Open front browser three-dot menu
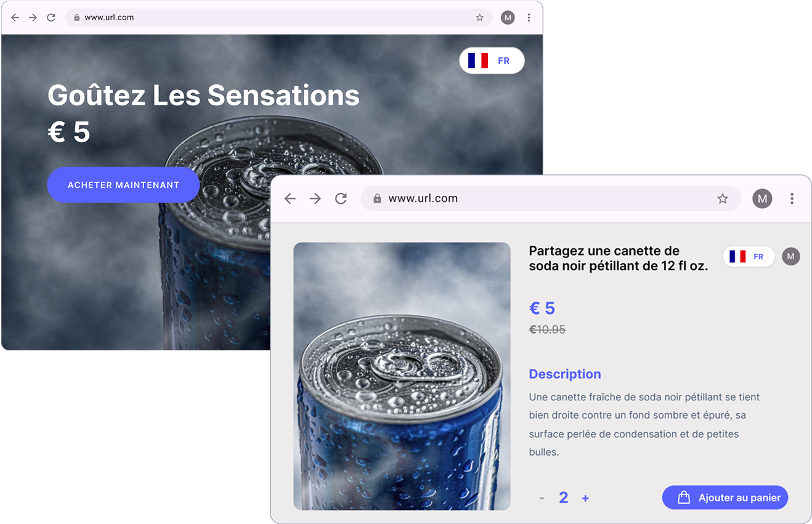 tap(792, 198)
